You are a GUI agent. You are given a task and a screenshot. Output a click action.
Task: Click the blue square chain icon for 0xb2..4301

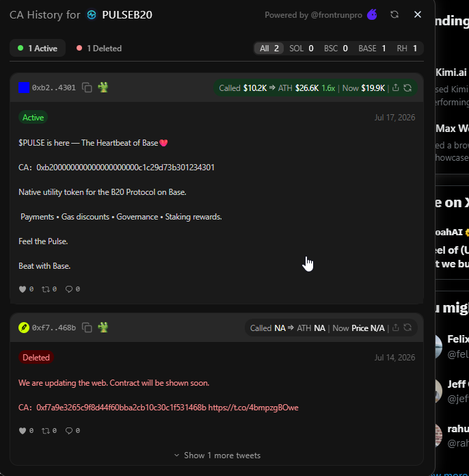(x=24, y=88)
